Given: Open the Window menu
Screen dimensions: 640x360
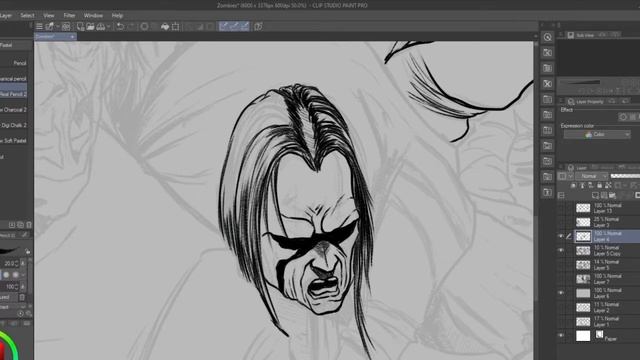Looking at the screenshot, I should pos(93,16).
